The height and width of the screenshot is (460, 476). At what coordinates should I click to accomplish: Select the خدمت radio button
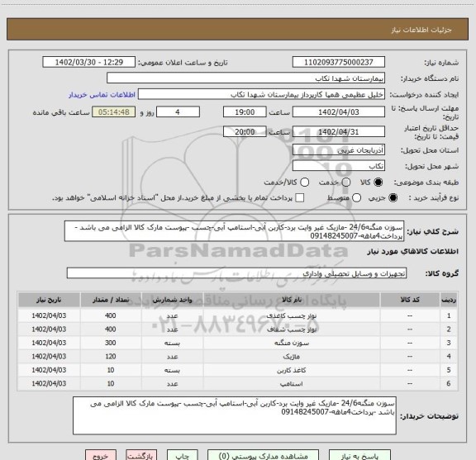pyautogui.click(x=346, y=183)
